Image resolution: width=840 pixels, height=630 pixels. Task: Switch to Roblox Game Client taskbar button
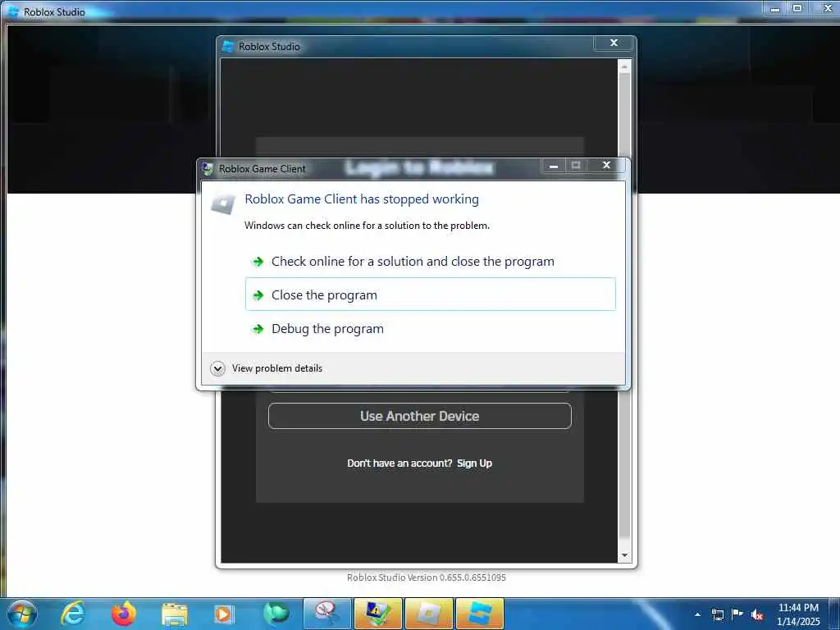tap(428, 614)
